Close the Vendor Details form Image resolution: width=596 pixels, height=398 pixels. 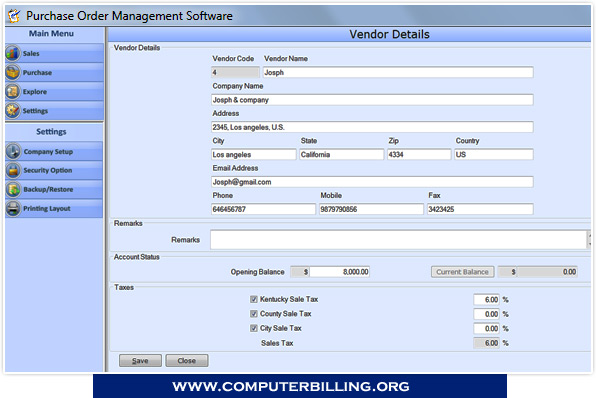(x=187, y=360)
